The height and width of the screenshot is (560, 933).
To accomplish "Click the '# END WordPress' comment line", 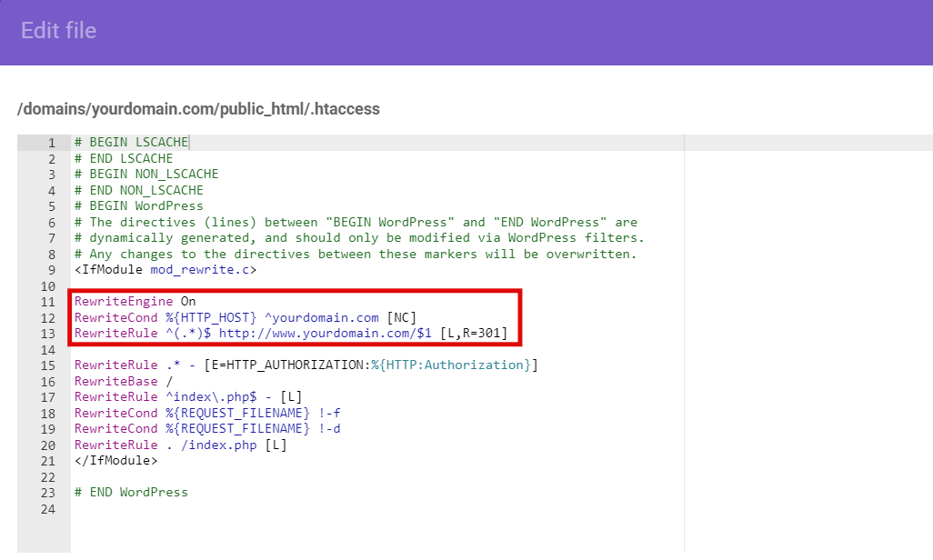I will click(x=131, y=492).
